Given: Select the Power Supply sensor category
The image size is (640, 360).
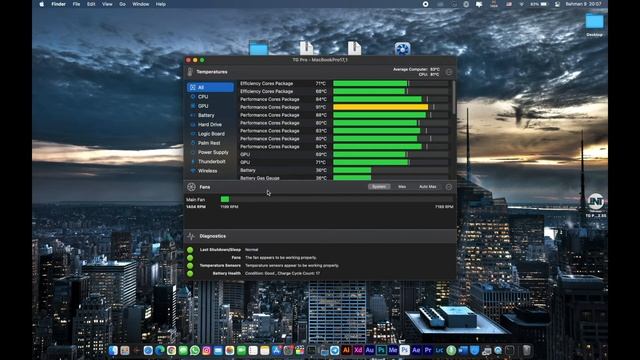Looking at the screenshot, I should [210, 152].
